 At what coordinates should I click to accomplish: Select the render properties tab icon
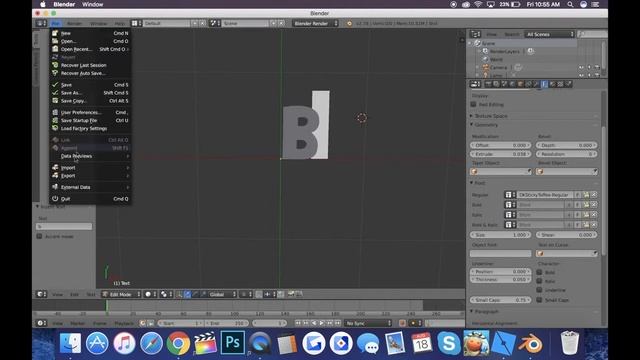pos(488,84)
